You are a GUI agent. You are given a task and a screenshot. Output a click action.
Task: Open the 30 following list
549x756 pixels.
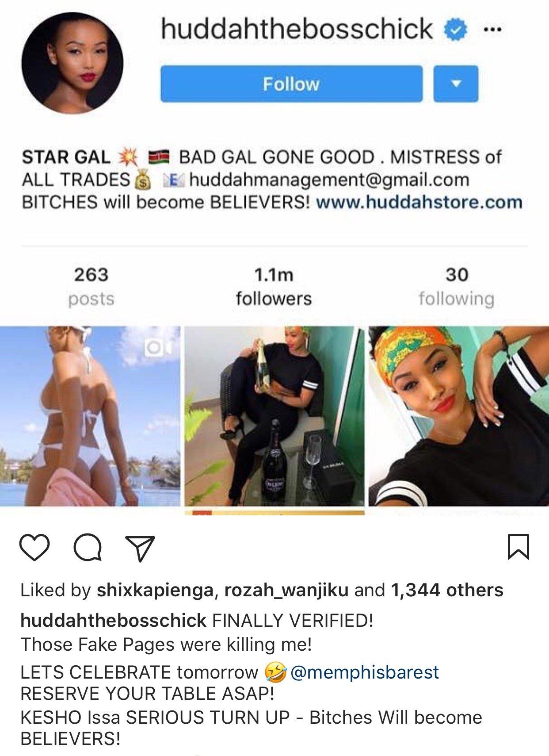(456, 286)
